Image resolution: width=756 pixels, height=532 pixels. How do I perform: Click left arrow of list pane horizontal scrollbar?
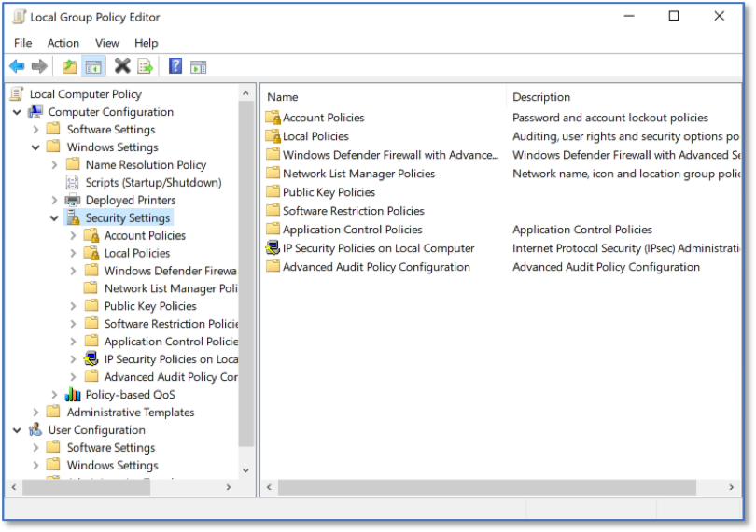(x=269, y=487)
